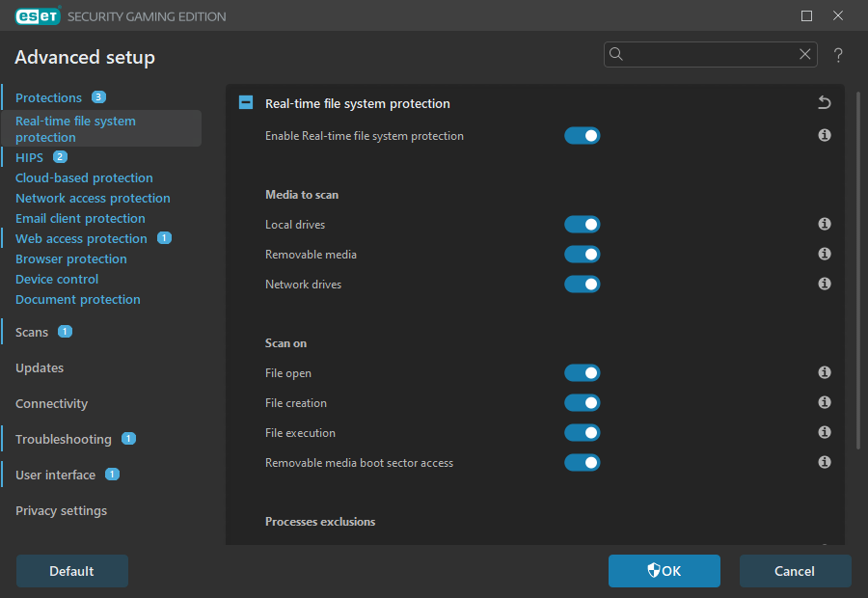
Task: Click the settings panel vertical scrollbar
Action: [858, 270]
